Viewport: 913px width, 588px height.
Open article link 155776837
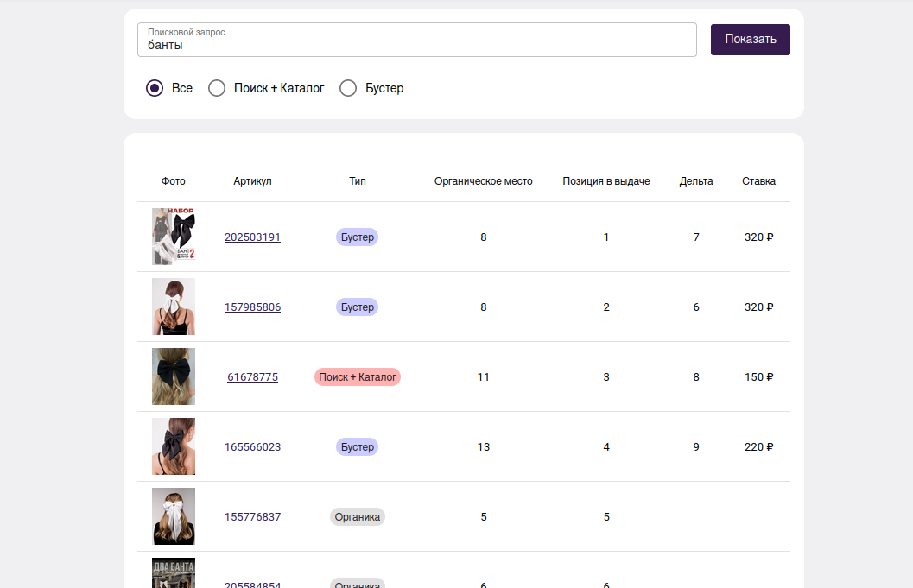pos(252,517)
